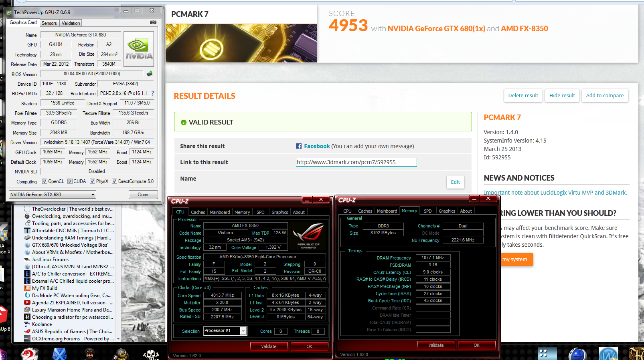Viewport: 644px width, 360px height.
Task: Open the TheOverclocker bookmark
Action: pyautogui.click(x=73, y=209)
